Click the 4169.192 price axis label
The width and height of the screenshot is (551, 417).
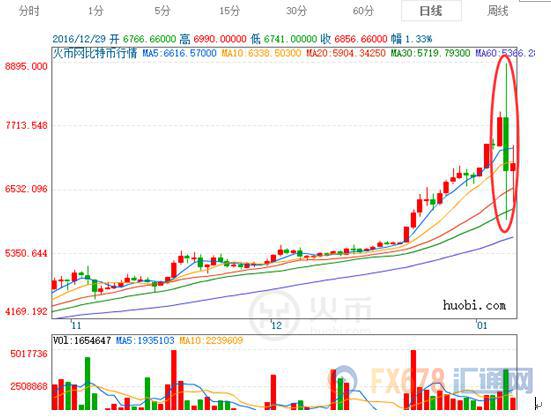[x=26, y=311]
